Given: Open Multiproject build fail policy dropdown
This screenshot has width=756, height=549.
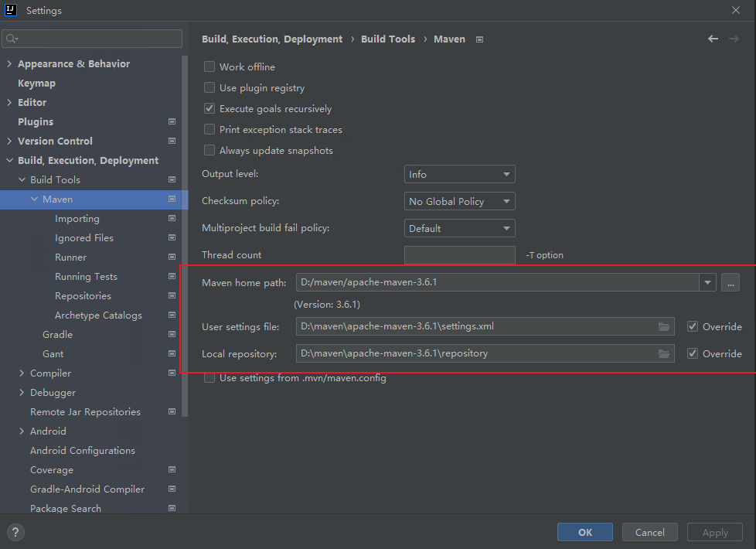Looking at the screenshot, I should coord(459,228).
